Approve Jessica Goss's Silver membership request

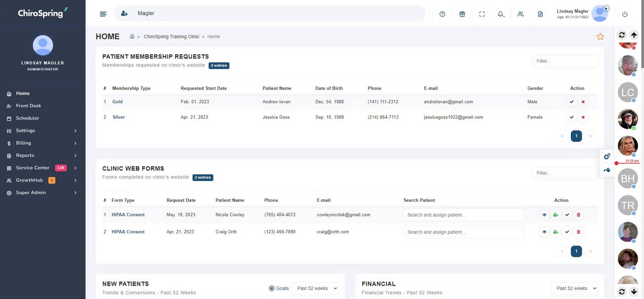572,117
